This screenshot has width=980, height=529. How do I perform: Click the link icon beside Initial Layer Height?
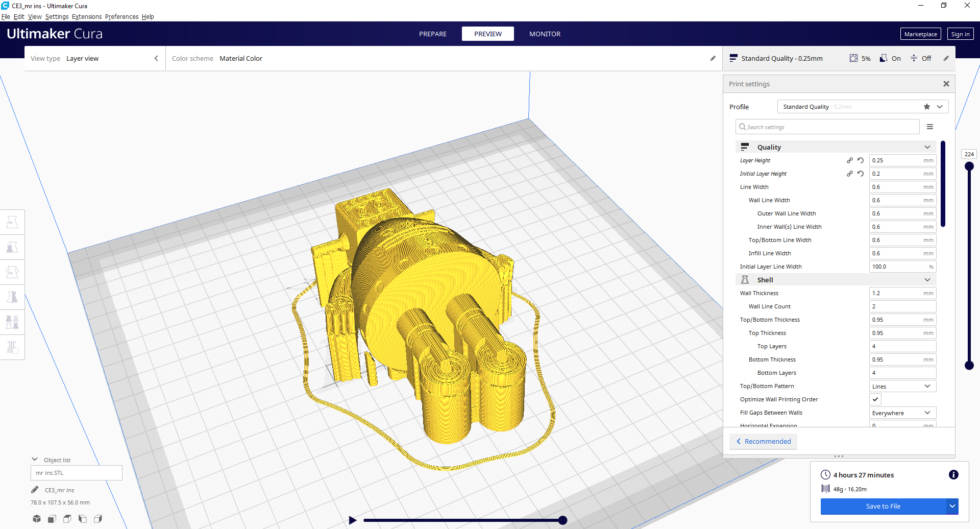pyautogui.click(x=850, y=174)
